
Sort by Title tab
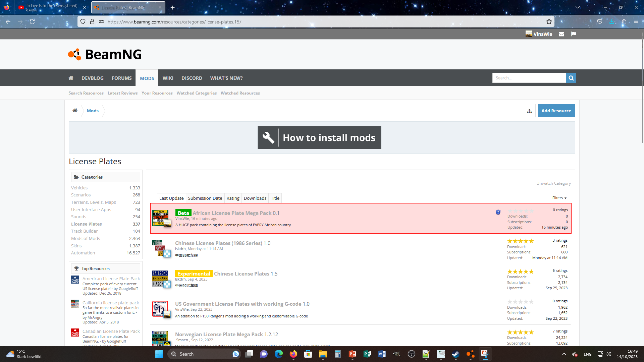click(x=275, y=198)
